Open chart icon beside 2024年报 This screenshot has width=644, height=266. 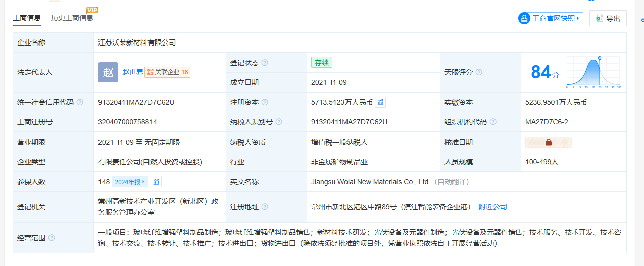(156, 182)
